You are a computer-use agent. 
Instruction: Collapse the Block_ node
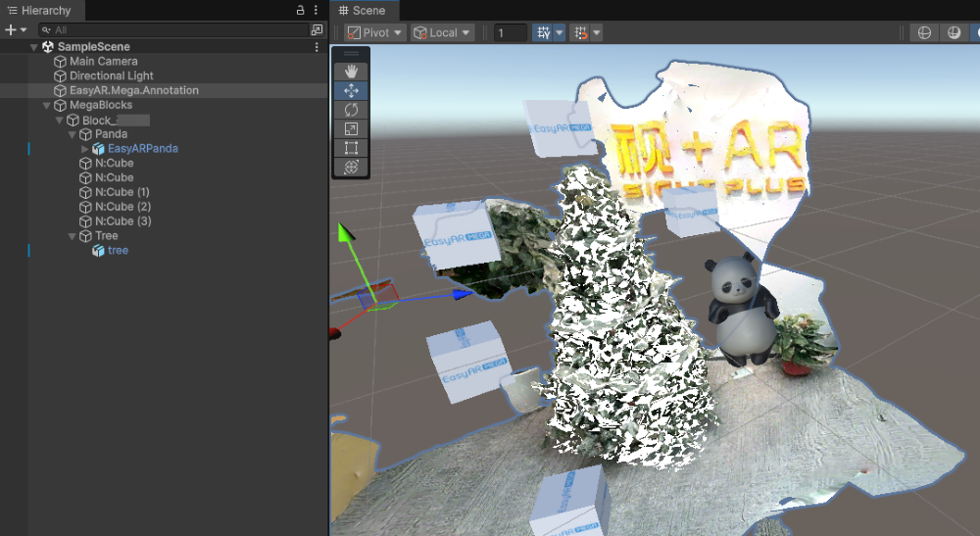pos(60,120)
